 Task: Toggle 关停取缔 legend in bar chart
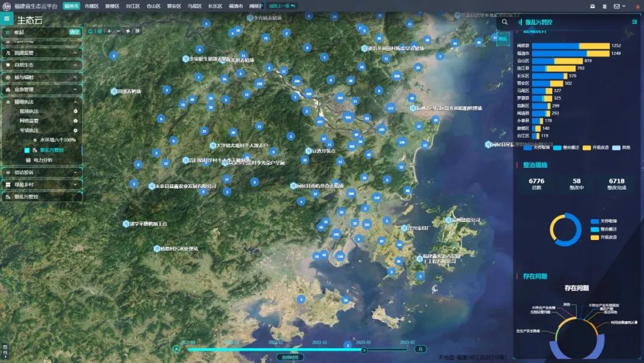(537, 147)
